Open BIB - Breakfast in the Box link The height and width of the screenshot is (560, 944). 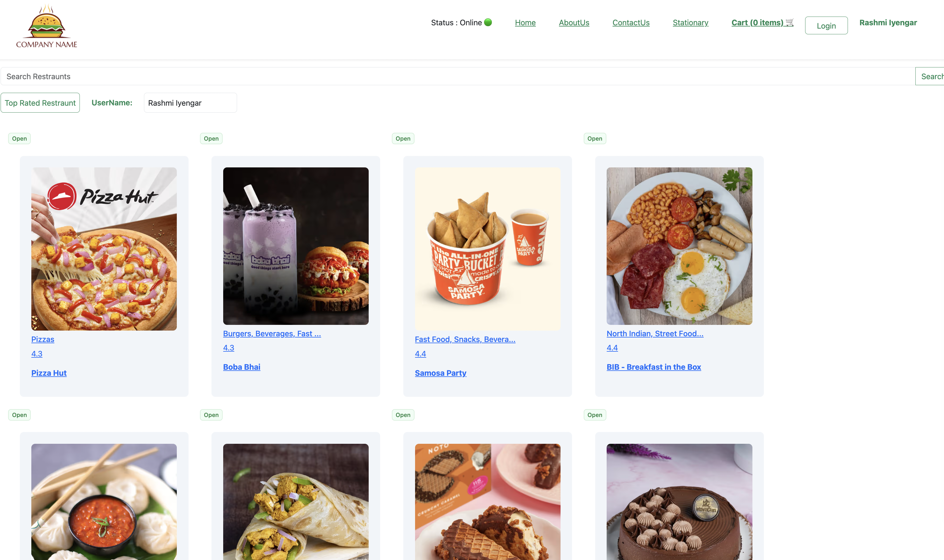[x=653, y=367]
